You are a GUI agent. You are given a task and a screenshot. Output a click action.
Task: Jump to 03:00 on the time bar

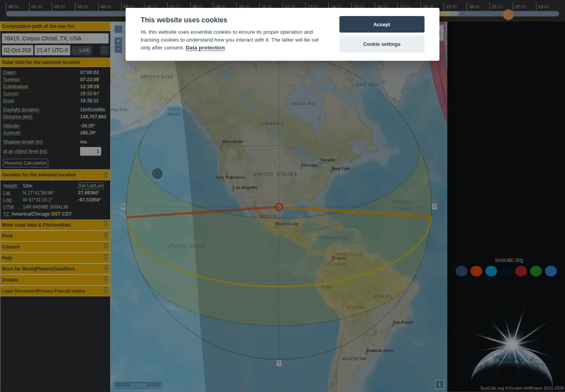(x=82, y=7)
